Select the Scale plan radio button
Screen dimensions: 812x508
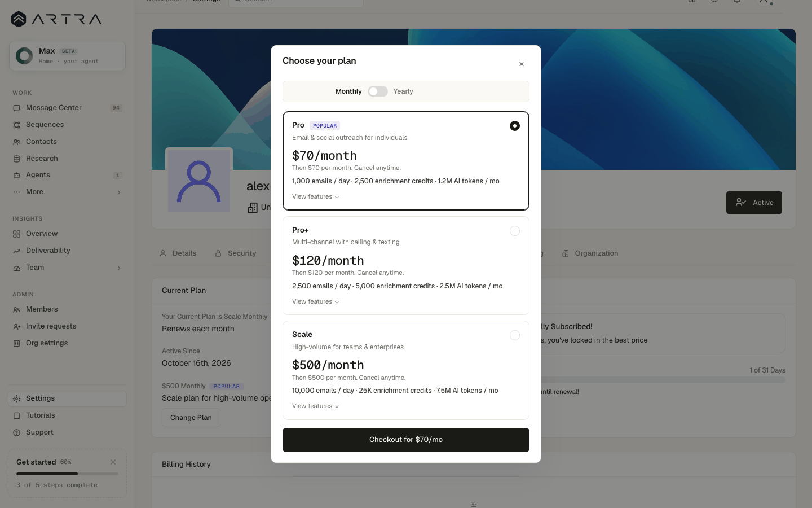[515, 335]
